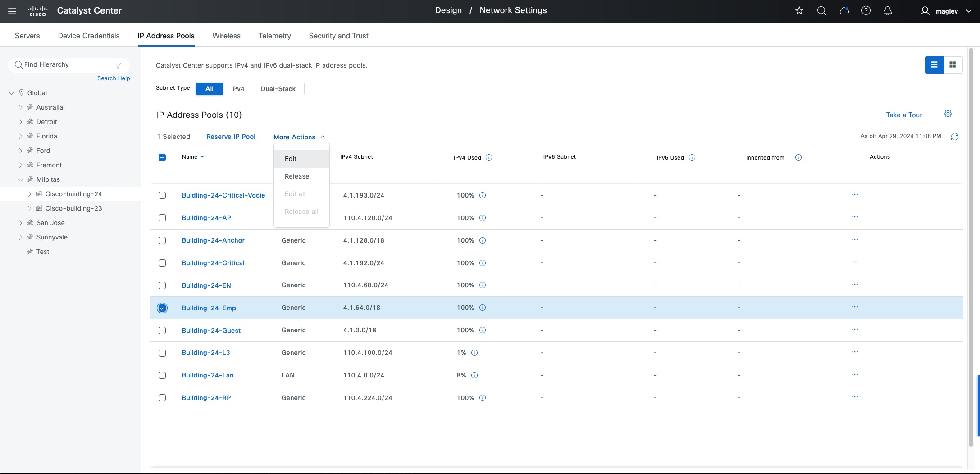Start the Take a Tour guide

pyautogui.click(x=904, y=115)
